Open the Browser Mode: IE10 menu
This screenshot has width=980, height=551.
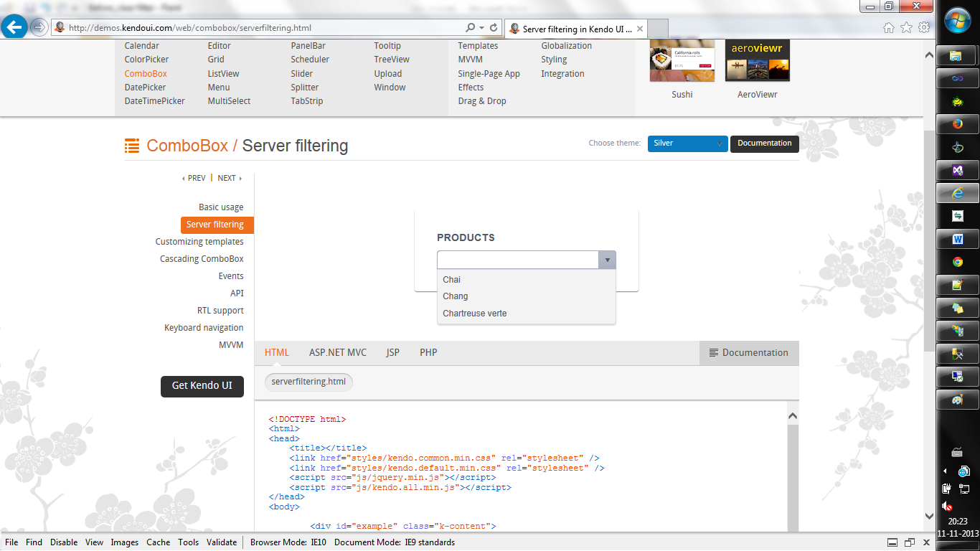288,542
